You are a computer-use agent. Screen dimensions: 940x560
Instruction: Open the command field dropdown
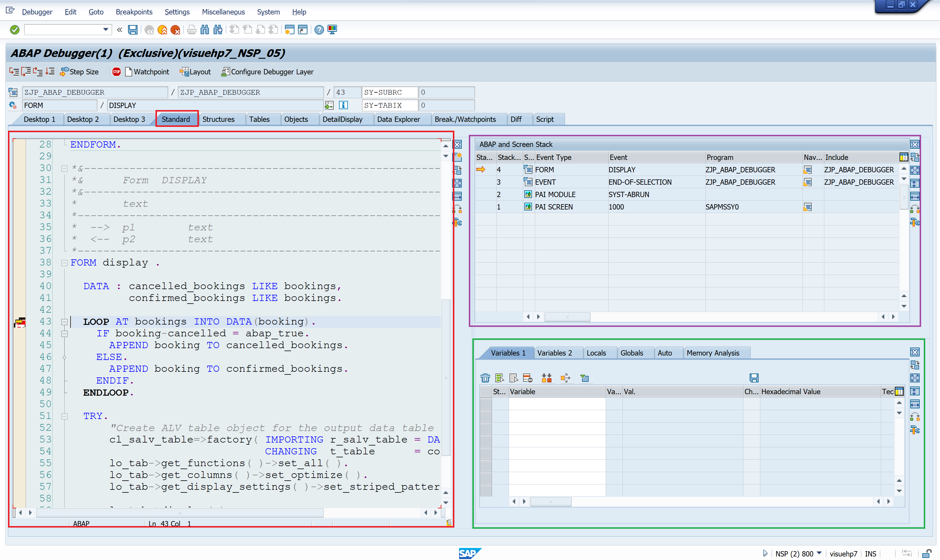tap(106, 30)
